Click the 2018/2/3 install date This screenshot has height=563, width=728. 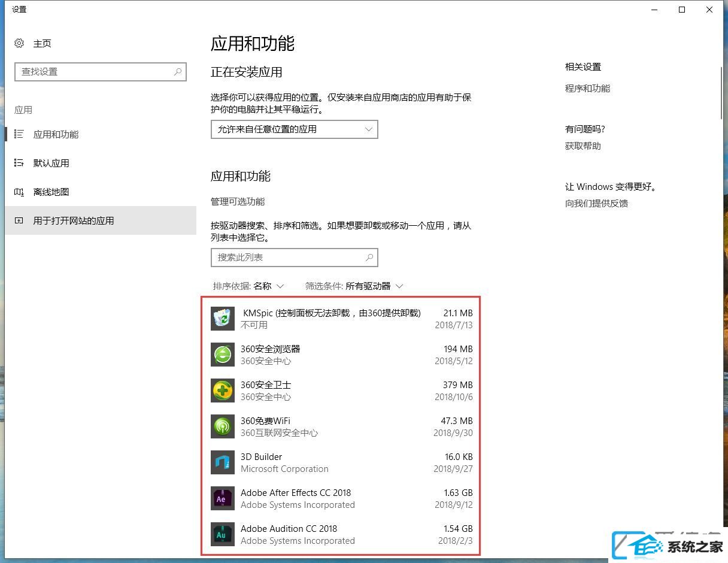456,541
